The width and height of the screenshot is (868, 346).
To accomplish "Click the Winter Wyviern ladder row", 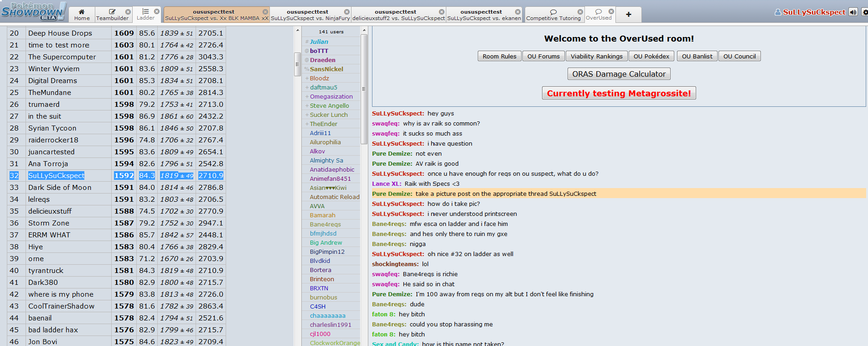I will (x=54, y=69).
